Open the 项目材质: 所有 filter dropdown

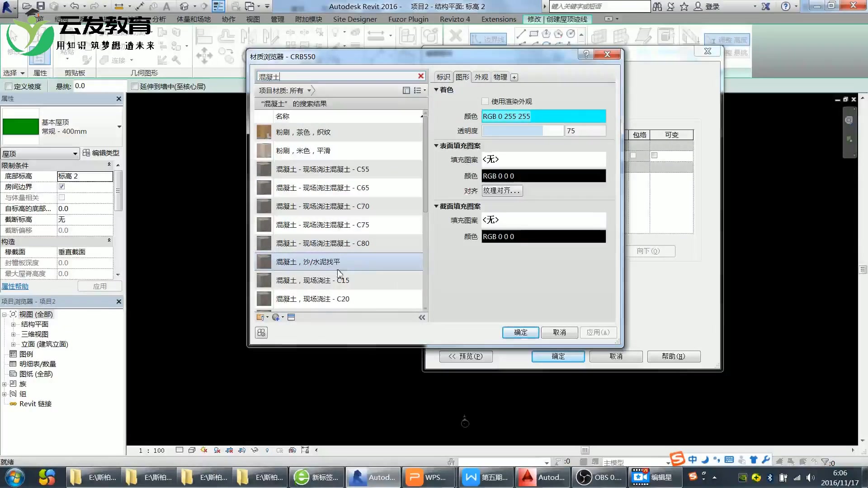pos(309,90)
